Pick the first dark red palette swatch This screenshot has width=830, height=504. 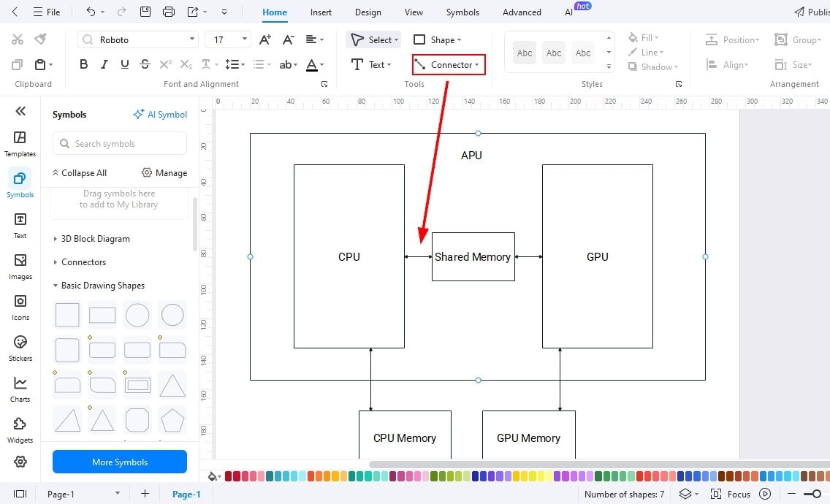click(x=229, y=476)
